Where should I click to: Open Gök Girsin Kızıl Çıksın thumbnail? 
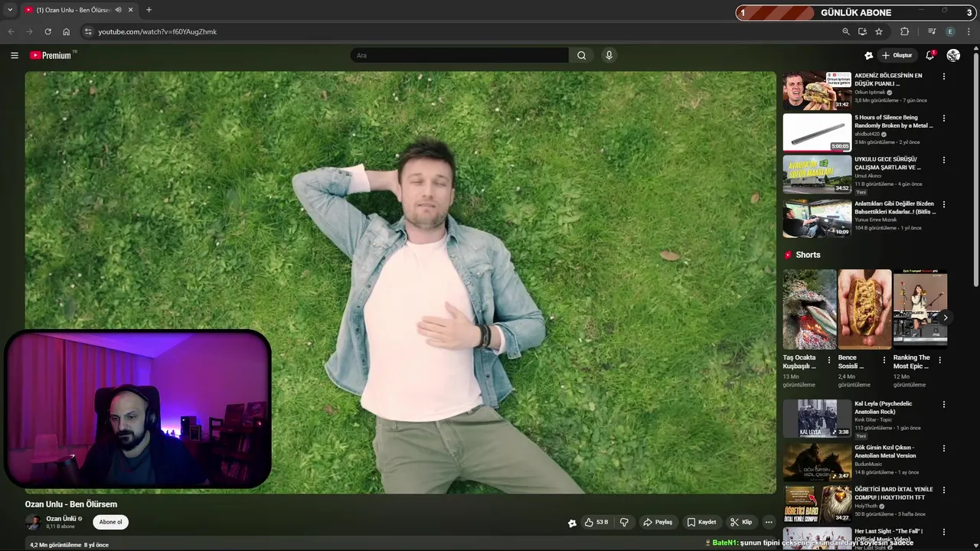coord(817,462)
